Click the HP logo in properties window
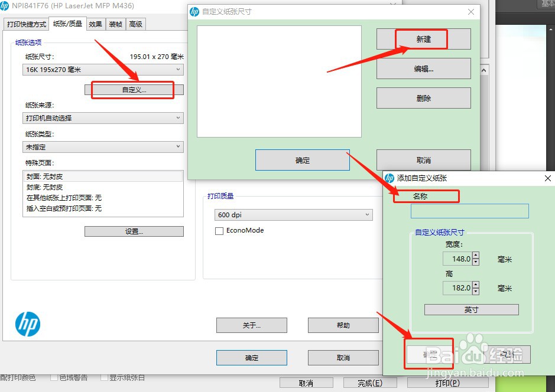Image resolution: width=555 pixels, height=392 pixels. click(x=28, y=324)
